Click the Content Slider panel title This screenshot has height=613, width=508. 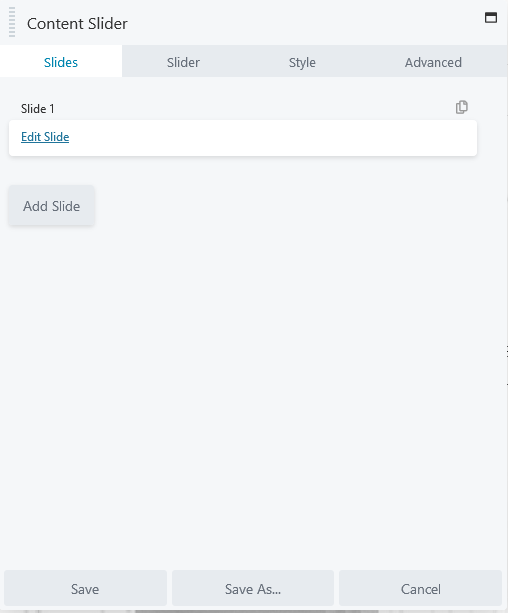coord(77,24)
